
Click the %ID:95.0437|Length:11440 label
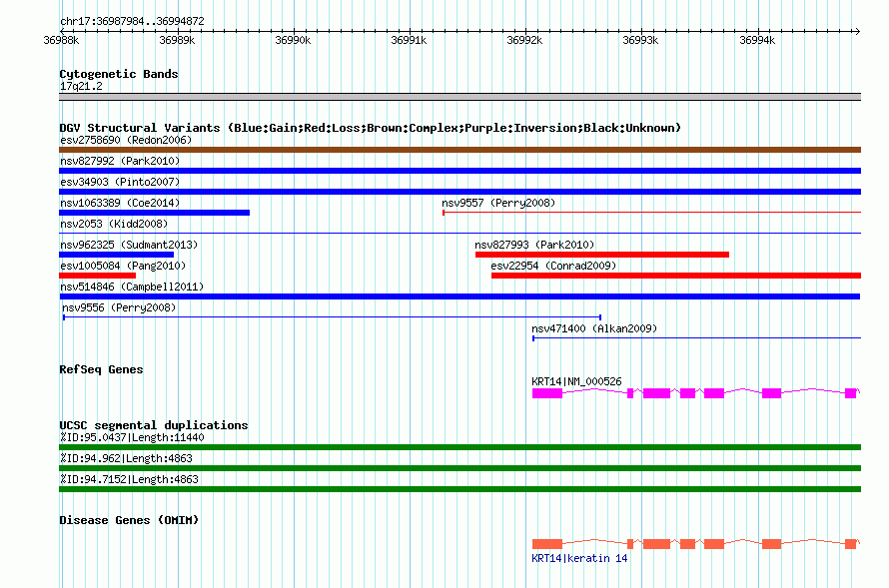(132, 437)
